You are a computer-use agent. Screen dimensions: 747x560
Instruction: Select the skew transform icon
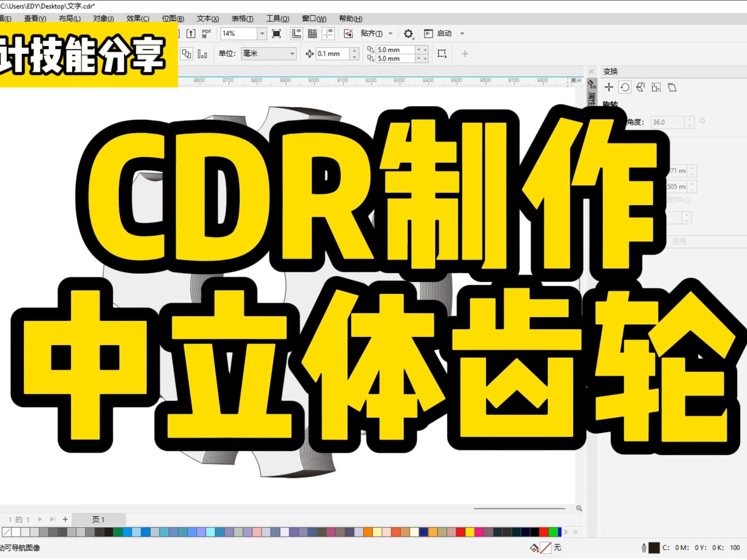[x=672, y=87]
